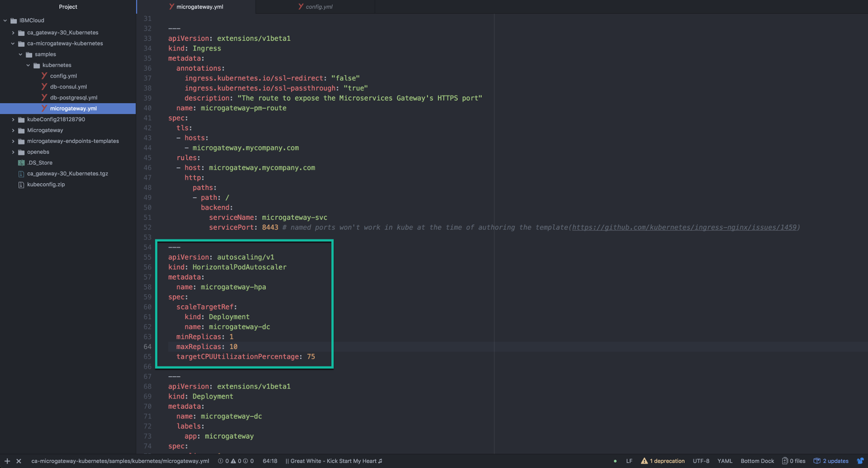This screenshot has height=468, width=868.
Task: Click the currently playing song display
Action: coord(334,461)
